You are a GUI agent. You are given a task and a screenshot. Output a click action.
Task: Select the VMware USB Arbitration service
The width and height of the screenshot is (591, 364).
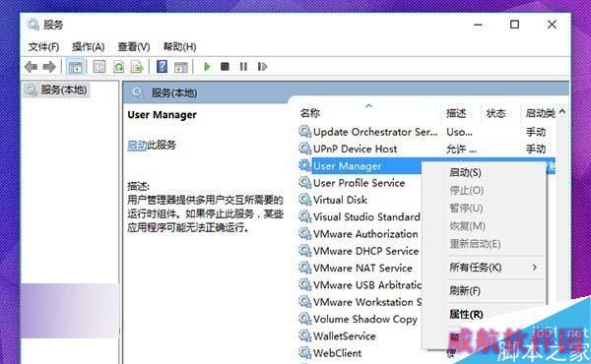click(x=367, y=284)
